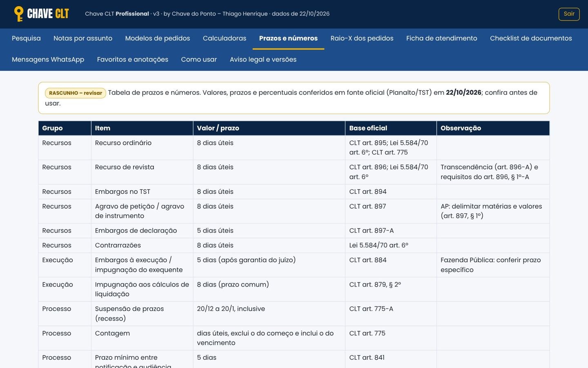Click the CLT art. 775-A cell
This screenshot has height=368, width=588.
point(391,314)
